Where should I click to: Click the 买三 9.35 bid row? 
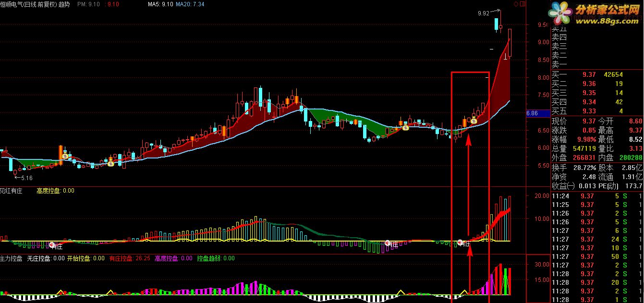(597, 93)
